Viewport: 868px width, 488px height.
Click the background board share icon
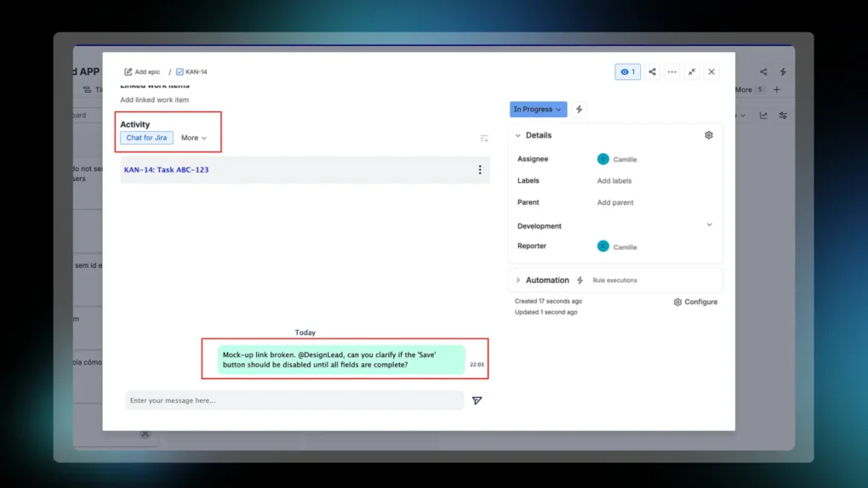tap(763, 72)
